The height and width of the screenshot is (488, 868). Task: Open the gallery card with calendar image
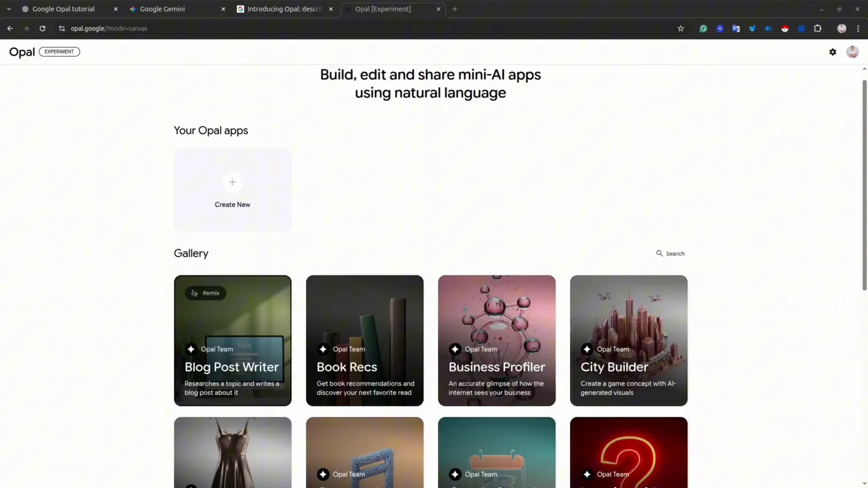tap(496, 453)
